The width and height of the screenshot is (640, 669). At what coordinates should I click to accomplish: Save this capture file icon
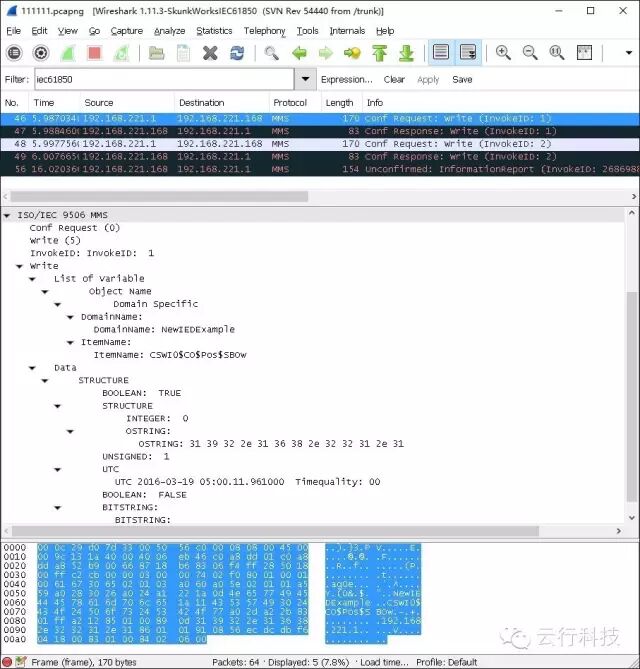[x=183, y=53]
